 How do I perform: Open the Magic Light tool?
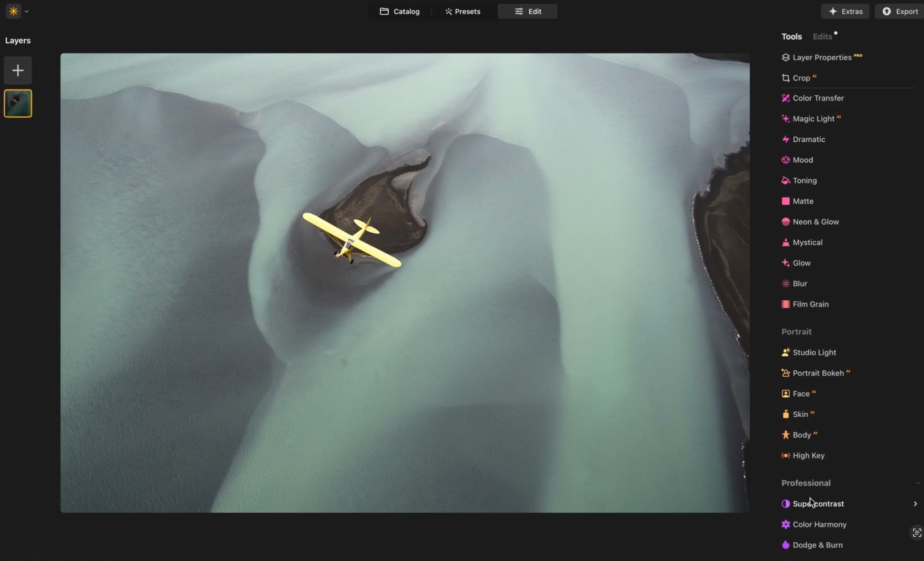811,119
